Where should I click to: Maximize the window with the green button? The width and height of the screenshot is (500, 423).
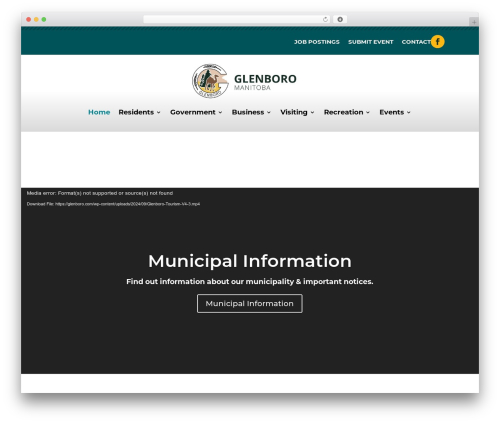(44, 19)
